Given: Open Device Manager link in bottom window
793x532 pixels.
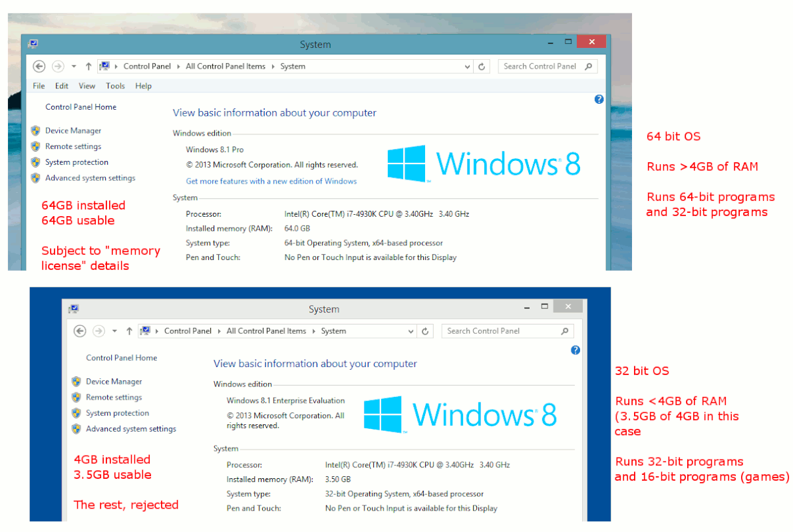Looking at the screenshot, I should tap(114, 381).
